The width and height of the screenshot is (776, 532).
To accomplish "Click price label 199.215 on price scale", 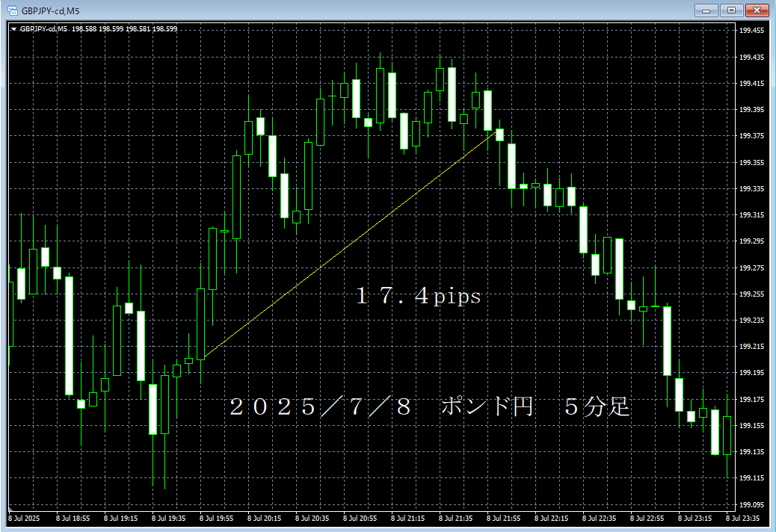I will (752, 347).
